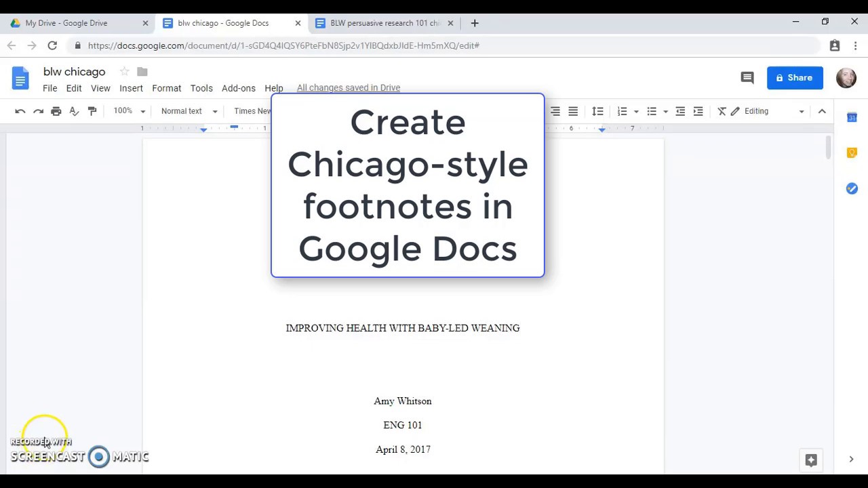
Task: Open Keep notes in side panel
Action: click(x=852, y=153)
